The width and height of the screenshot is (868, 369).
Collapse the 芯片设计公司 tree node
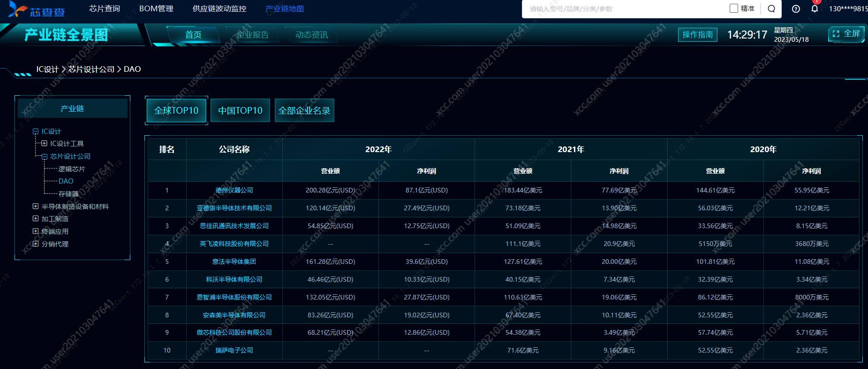point(44,157)
